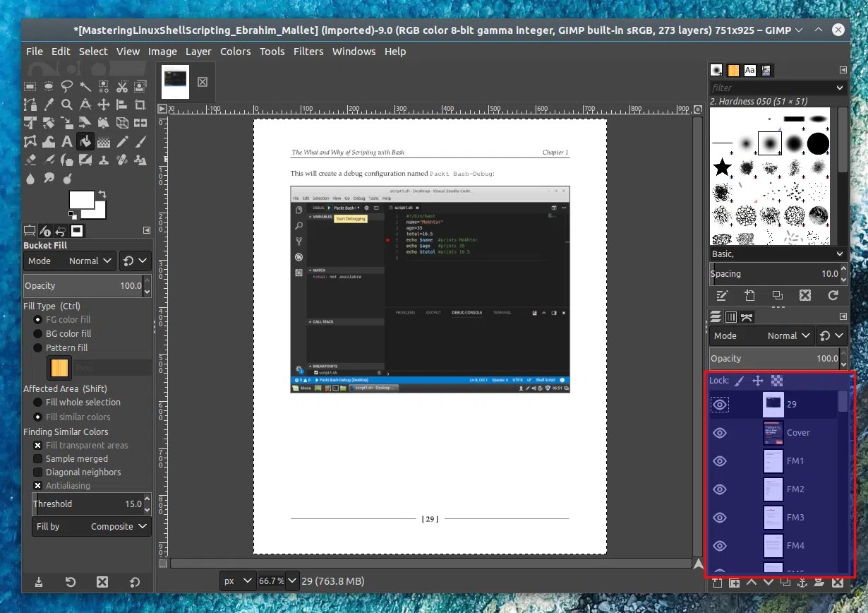Anchor the floating layer via anchor icon
Screen dimensions: 868x613
pyautogui.click(x=802, y=583)
